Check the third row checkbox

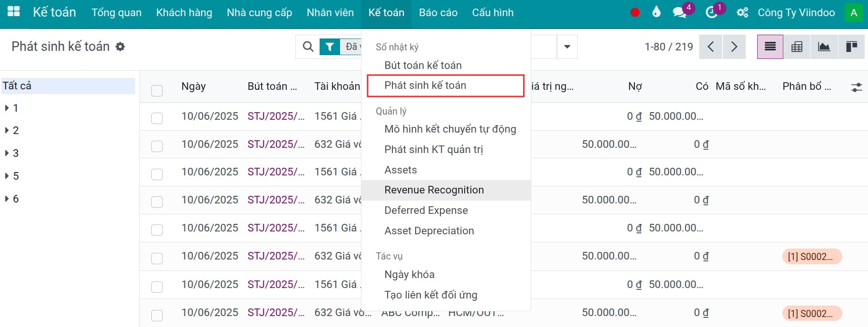157,174
